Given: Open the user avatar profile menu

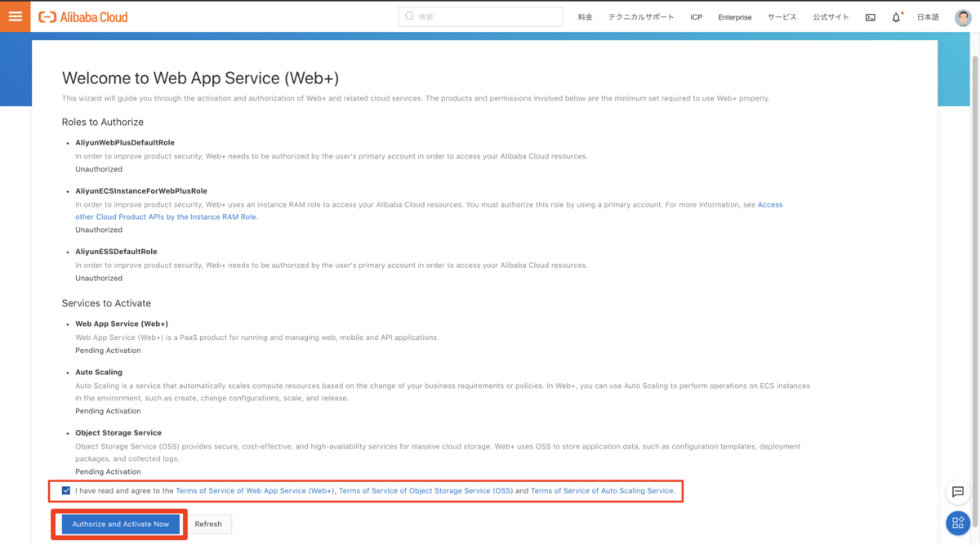Looking at the screenshot, I should [963, 17].
